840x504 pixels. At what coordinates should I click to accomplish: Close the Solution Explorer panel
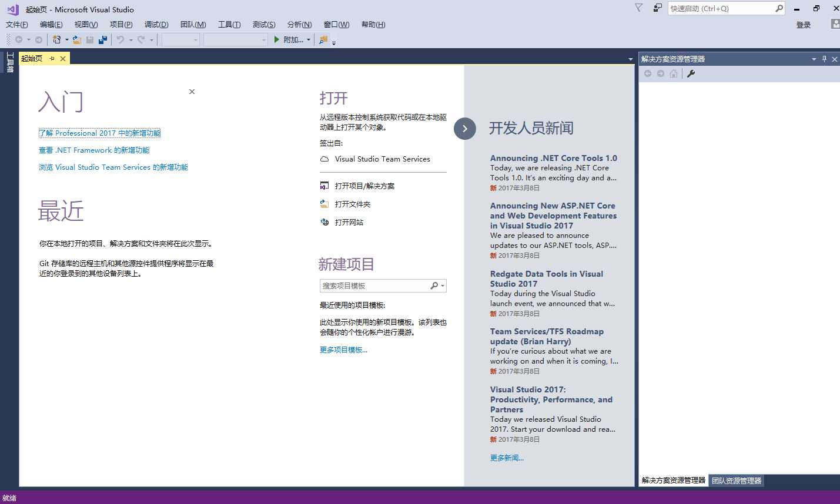pos(834,59)
